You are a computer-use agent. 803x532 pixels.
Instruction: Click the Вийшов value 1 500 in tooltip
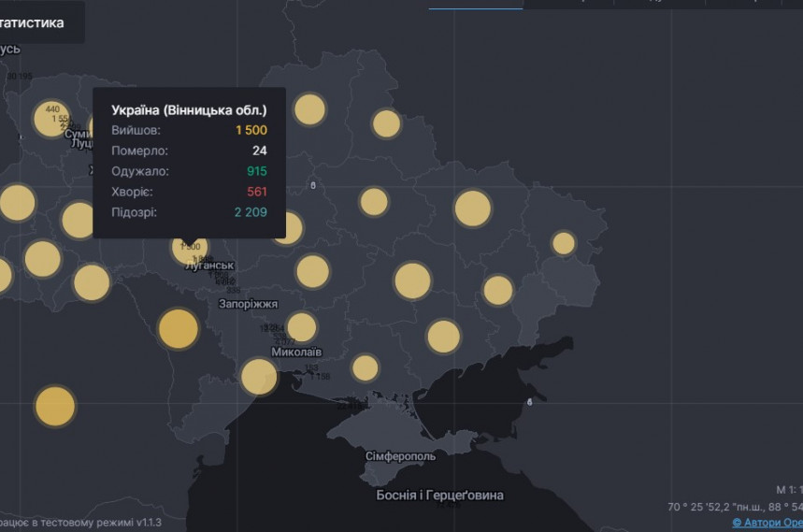click(250, 130)
